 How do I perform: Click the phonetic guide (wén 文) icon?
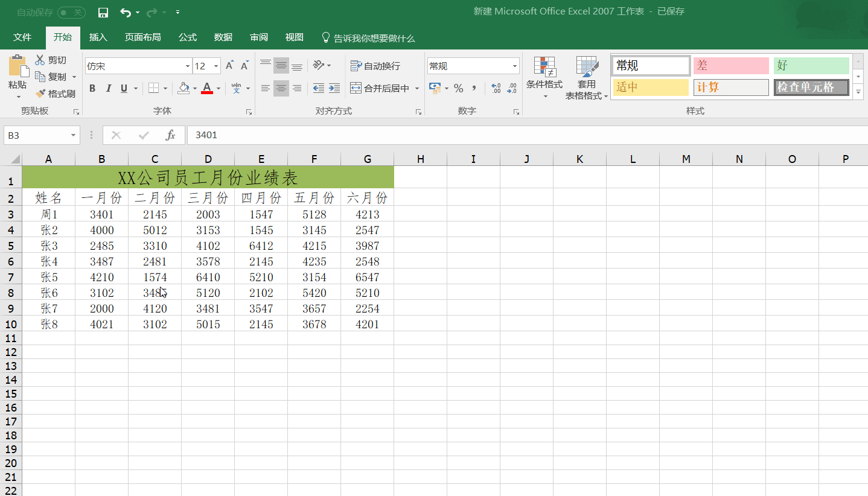(236, 88)
